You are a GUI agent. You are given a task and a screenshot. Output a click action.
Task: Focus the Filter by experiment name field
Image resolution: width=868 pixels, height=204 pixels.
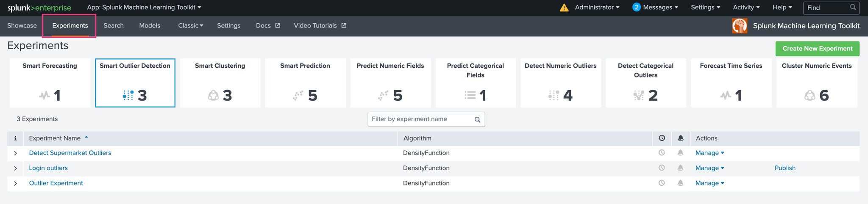click(x=426, y=119)
